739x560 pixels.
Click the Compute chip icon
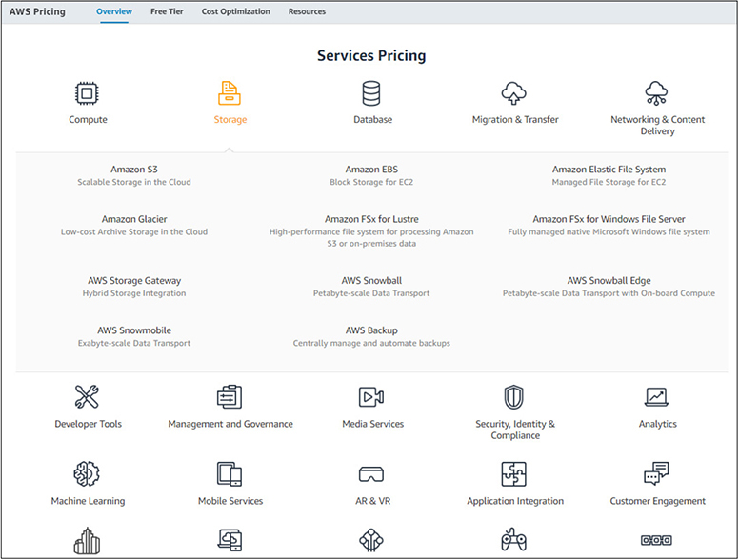[88, 93]
